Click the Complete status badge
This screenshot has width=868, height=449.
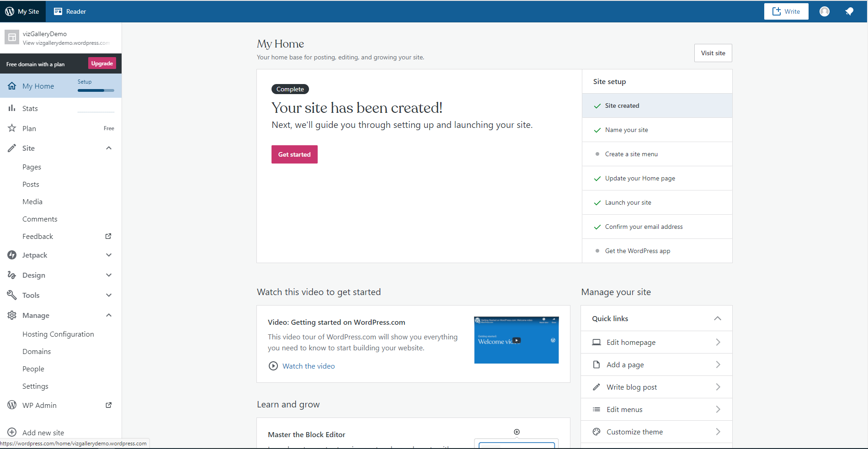pyautogui.click(x=290, y=89)
